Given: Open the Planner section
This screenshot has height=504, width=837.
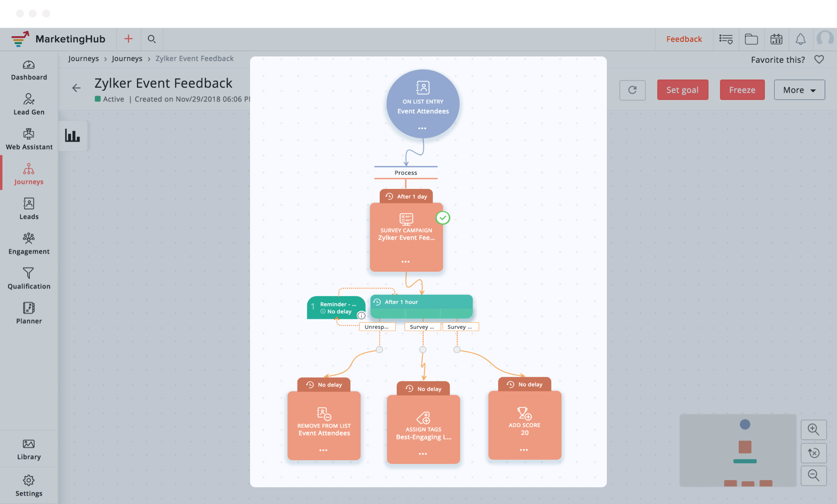Looking at the screenshot, I should click(29, 314).
